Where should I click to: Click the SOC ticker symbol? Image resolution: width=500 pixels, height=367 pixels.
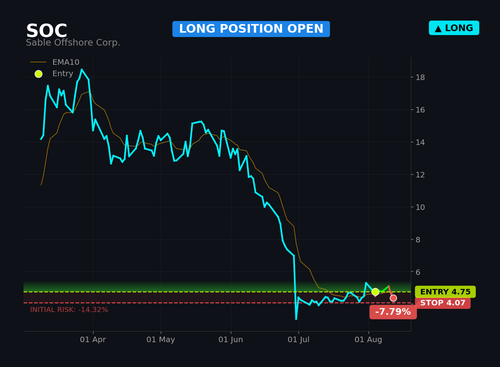click(47, 31)
